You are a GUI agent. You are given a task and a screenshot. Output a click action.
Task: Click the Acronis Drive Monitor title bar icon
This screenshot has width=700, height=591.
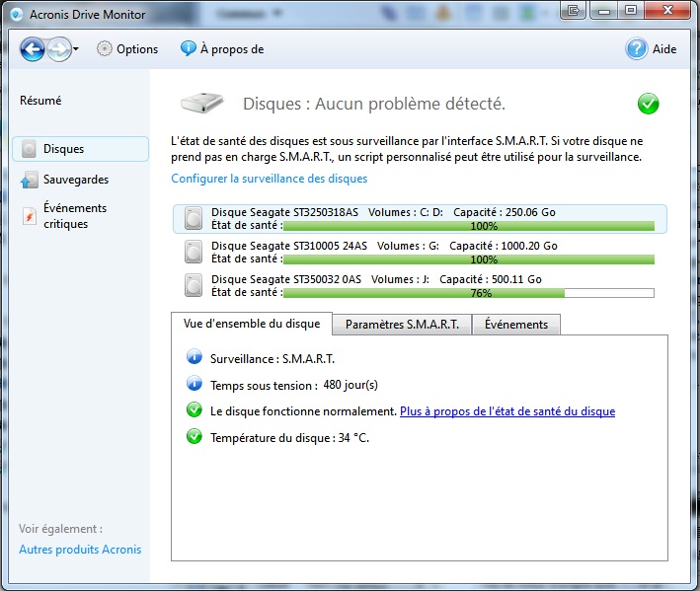(17, 15)
